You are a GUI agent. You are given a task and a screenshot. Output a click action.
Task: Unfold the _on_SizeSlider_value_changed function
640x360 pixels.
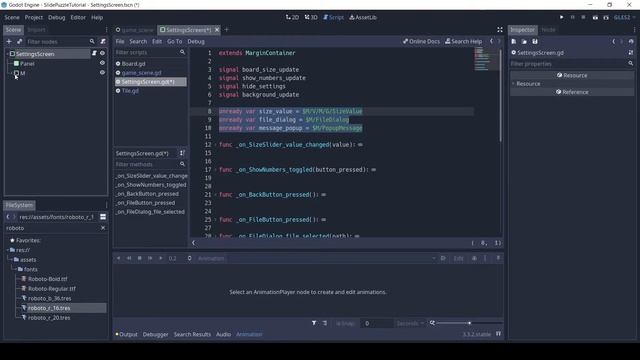pos(216,145)
